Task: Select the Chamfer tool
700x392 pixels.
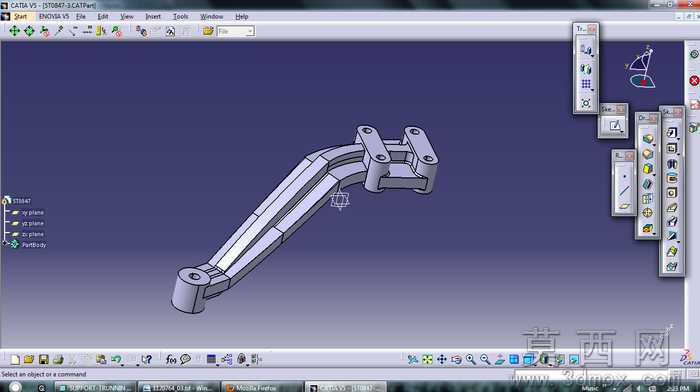Action: 647,154
